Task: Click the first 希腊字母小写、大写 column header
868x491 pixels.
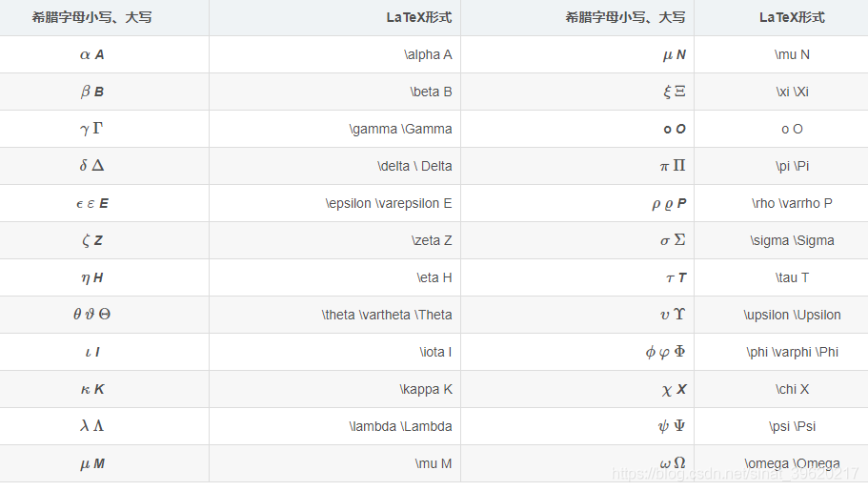Action: pos(91,18)
